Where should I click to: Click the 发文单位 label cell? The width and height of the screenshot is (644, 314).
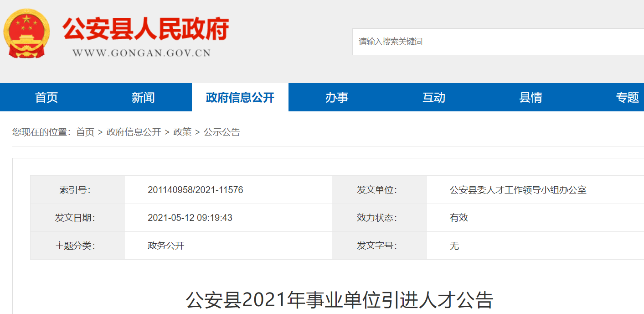coord(380,190)
